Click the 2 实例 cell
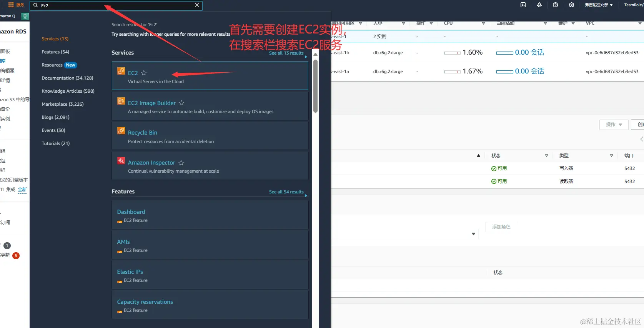This screenshot has height=328, width=644. pos(379,37)
